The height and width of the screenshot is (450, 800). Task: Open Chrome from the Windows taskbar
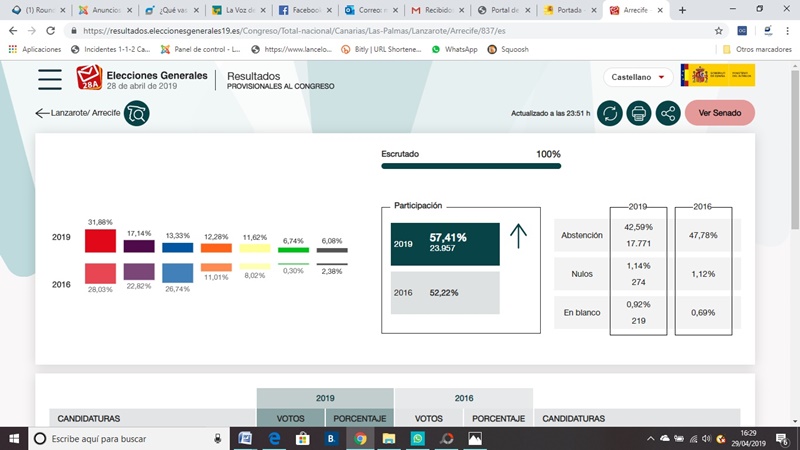click(360, 438)
